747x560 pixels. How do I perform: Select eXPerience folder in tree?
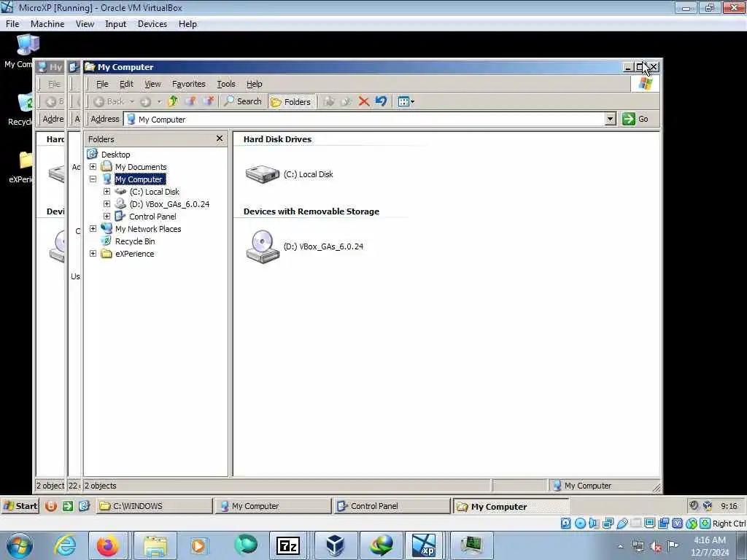[x=134, y=253]
